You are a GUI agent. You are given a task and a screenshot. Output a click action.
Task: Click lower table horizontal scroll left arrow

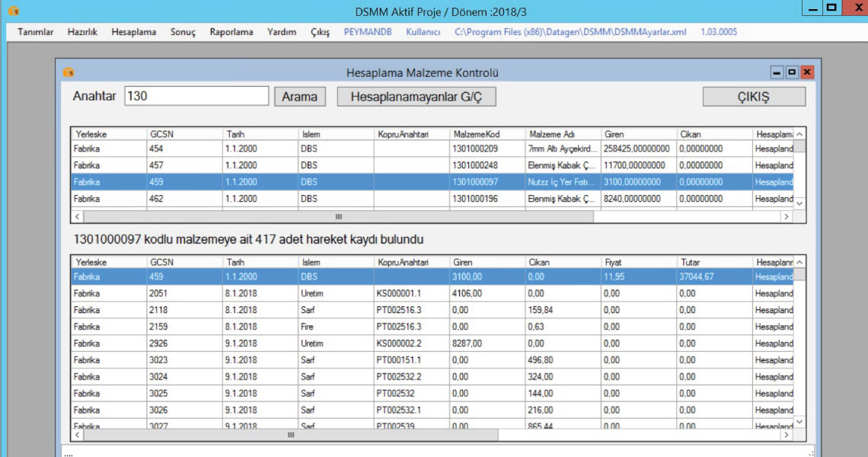[78, 435]
